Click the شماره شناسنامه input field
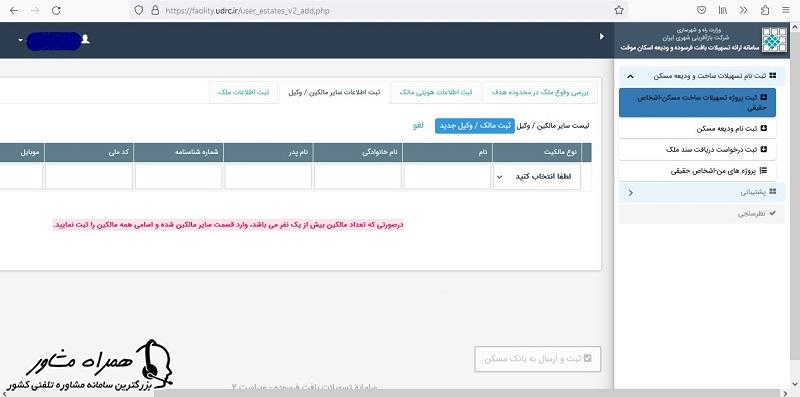Viewport: 800px width, 397px height. (x=179, y=177)
